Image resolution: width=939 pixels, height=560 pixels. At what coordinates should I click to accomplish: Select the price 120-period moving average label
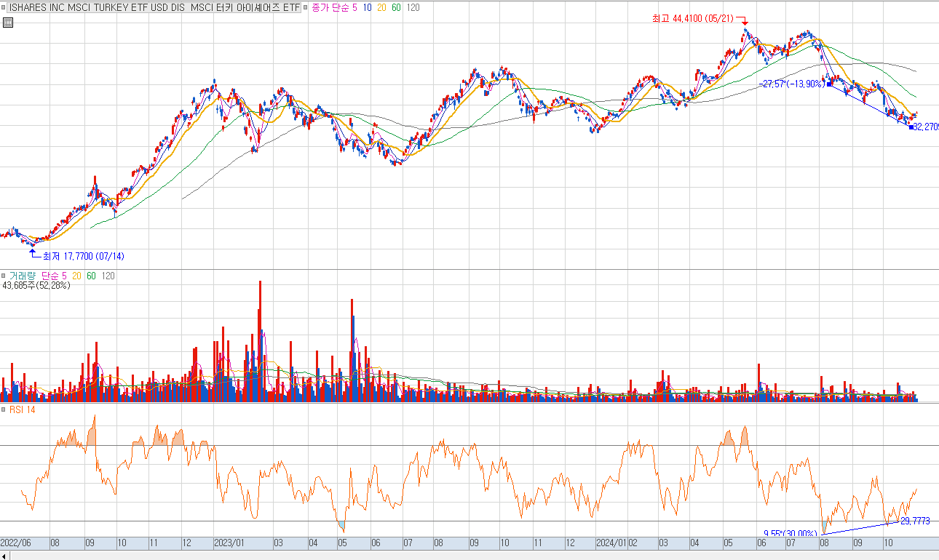pyautogui.click(x=413, y=7)
